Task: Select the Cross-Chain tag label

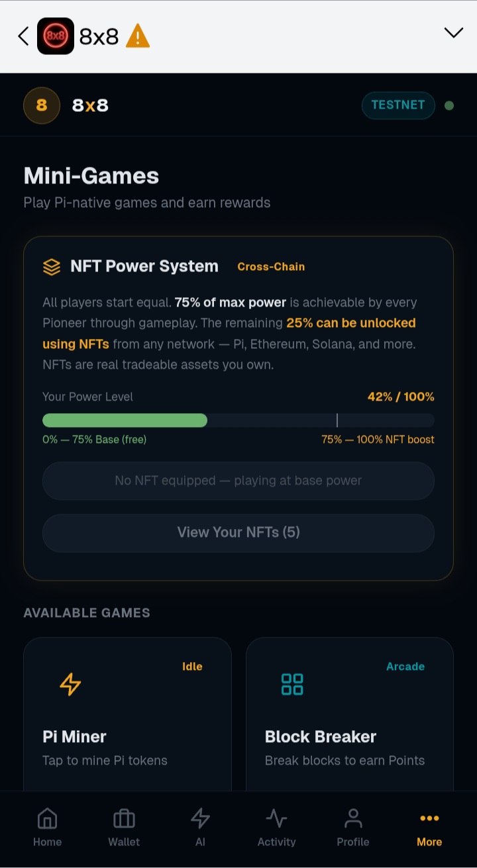Action: (271, 267)
